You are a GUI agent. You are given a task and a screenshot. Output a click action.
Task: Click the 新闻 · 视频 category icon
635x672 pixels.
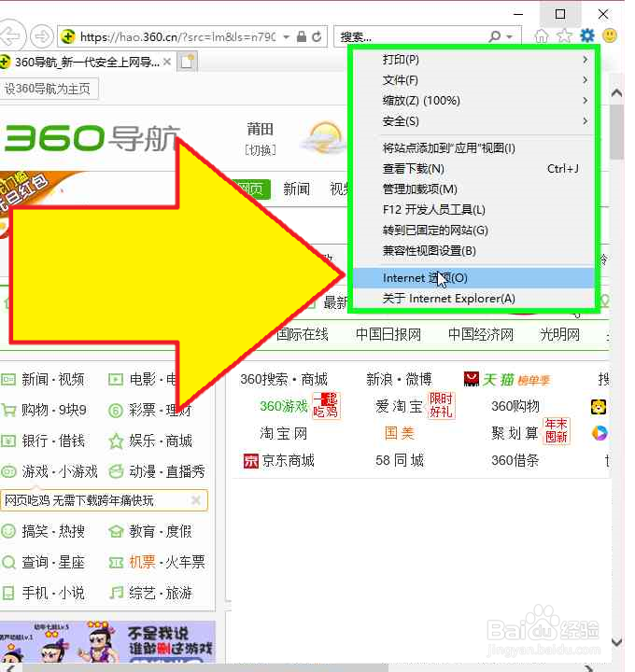tap(8, 379)
